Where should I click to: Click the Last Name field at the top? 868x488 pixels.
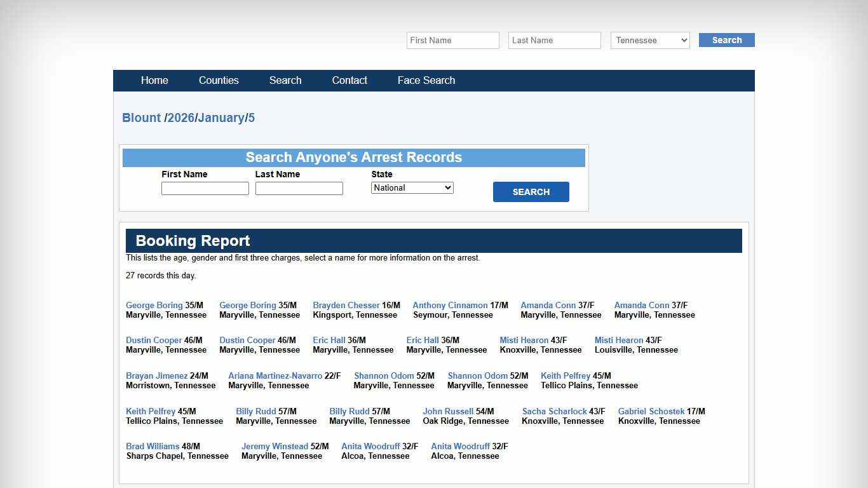(553, 40)
